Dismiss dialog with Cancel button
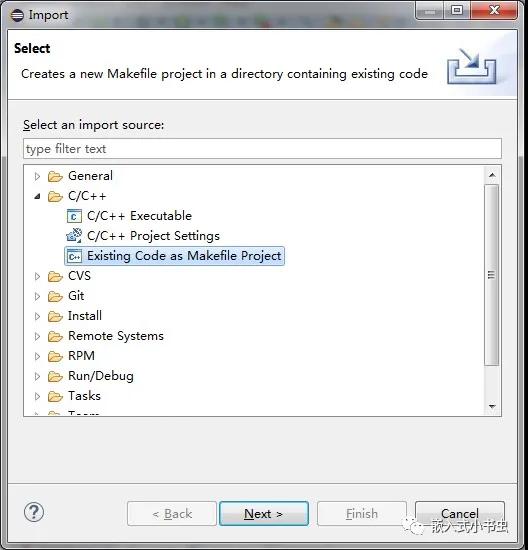528x550 pixels. pyautogui.click(x=460, y=514)
